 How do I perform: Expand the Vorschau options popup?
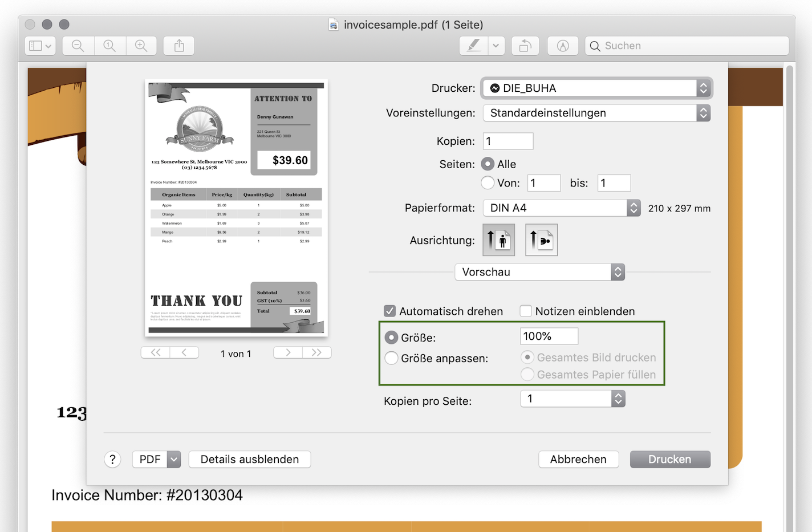(539, 272)
